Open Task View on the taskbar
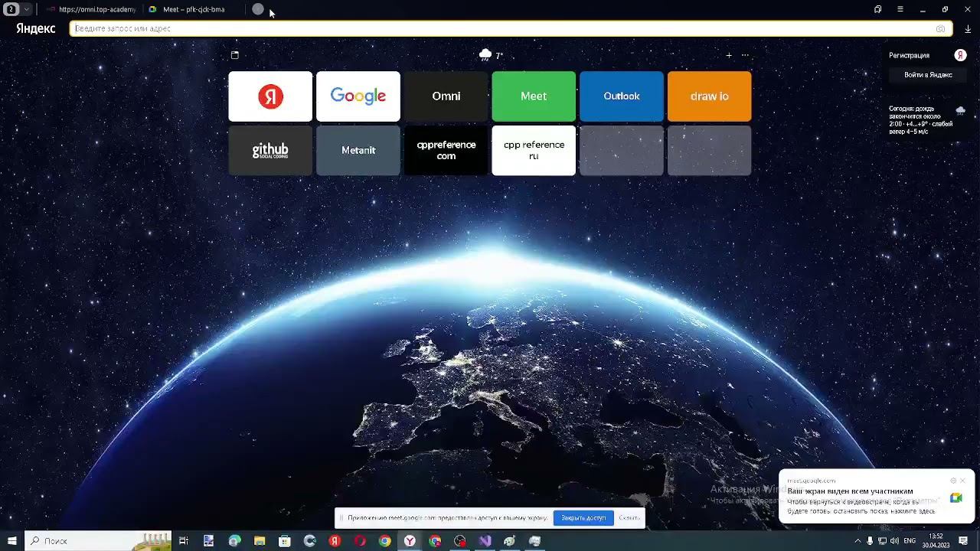The image size is (980, 551). [184, 541]
